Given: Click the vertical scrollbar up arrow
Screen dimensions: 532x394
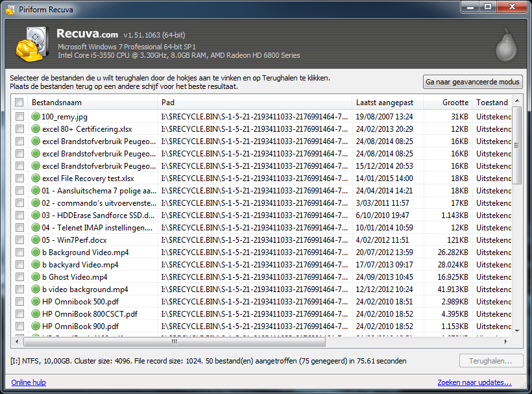Looking at the screenshot, I should [517, 101].
